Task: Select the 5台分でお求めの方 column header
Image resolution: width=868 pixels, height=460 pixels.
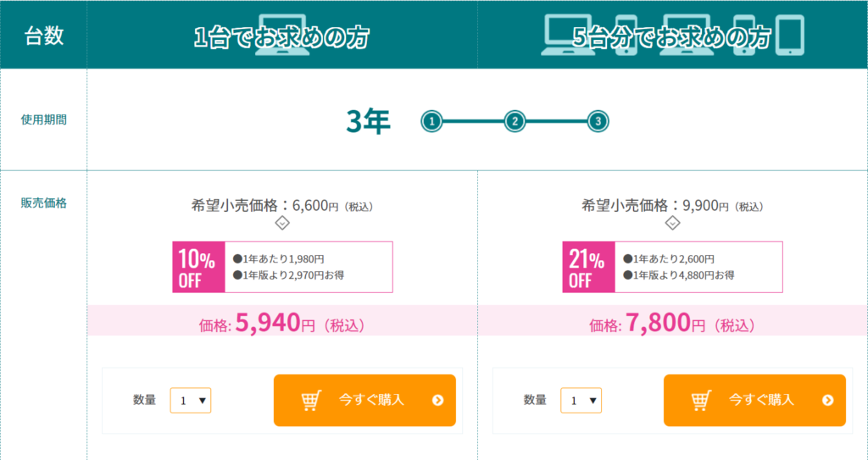Action: [x=671, y=37]
